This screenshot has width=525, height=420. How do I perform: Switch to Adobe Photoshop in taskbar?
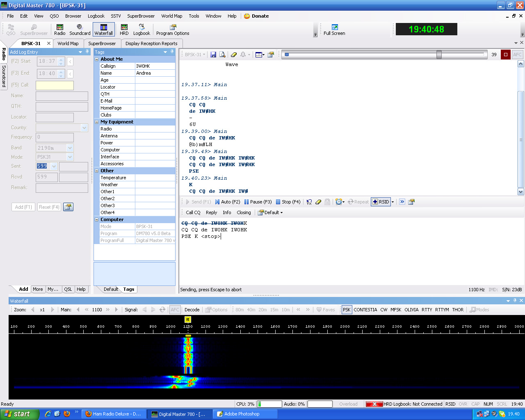pyautogui.click(x=245, y=414)
